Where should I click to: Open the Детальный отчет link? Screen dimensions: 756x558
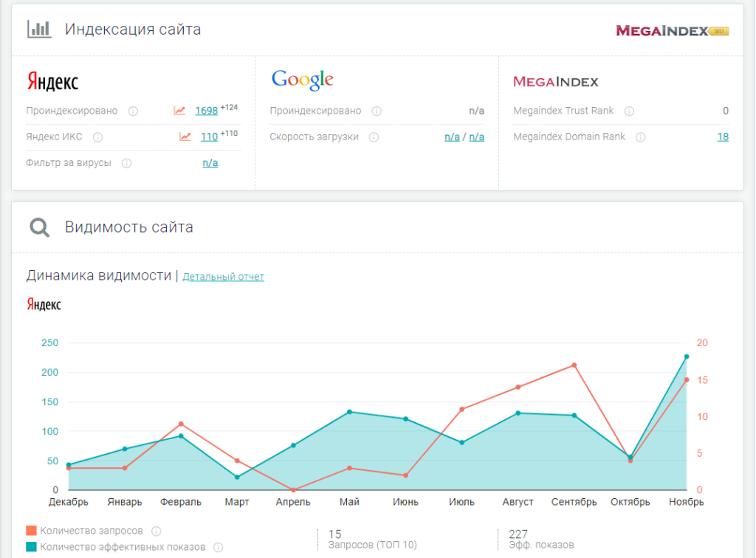[x=223, y=277]
